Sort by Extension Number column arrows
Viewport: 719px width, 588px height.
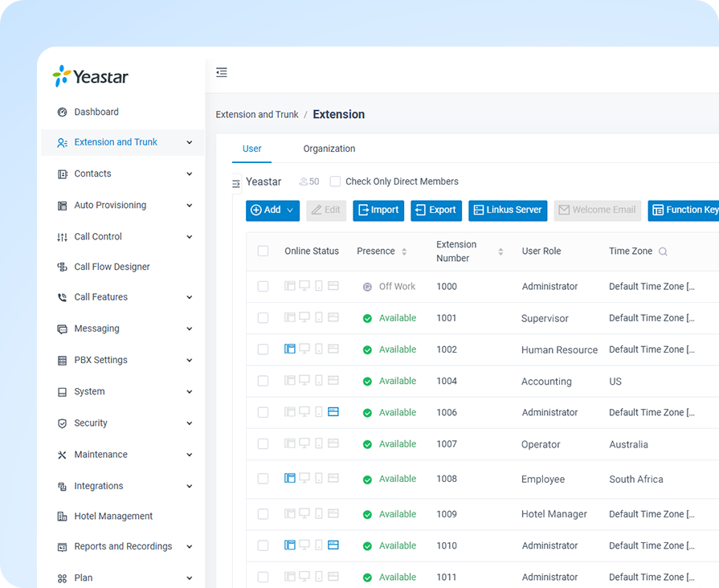500,251
